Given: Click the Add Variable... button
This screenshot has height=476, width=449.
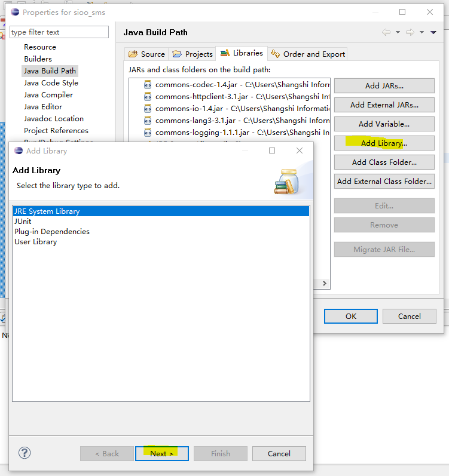Looking at the screenshot, I should [x=384, y=124].
